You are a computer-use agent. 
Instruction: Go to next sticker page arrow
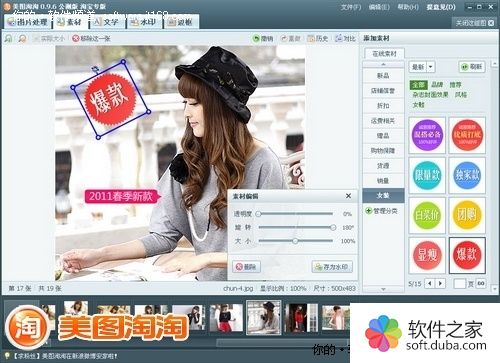(441, 284)
